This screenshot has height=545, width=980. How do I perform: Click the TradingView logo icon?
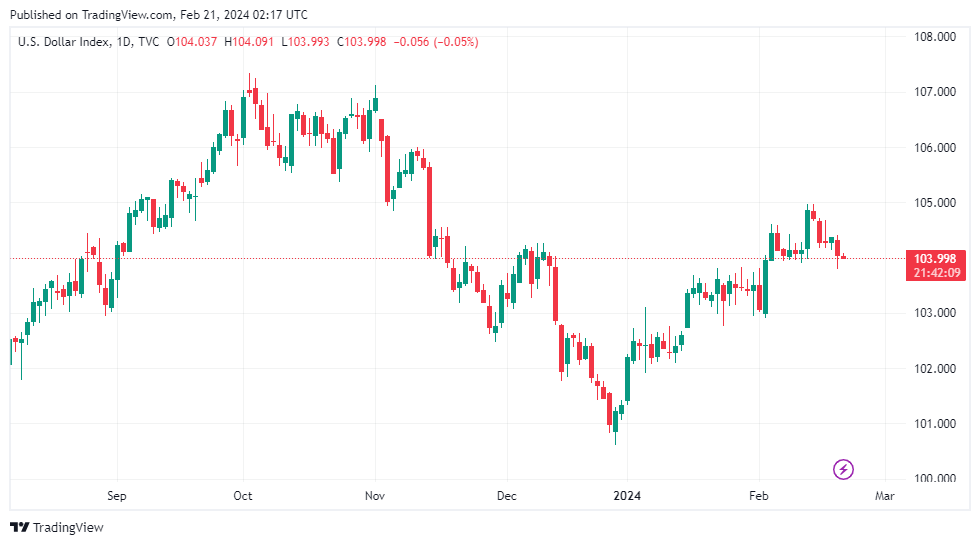click(19, 527)
